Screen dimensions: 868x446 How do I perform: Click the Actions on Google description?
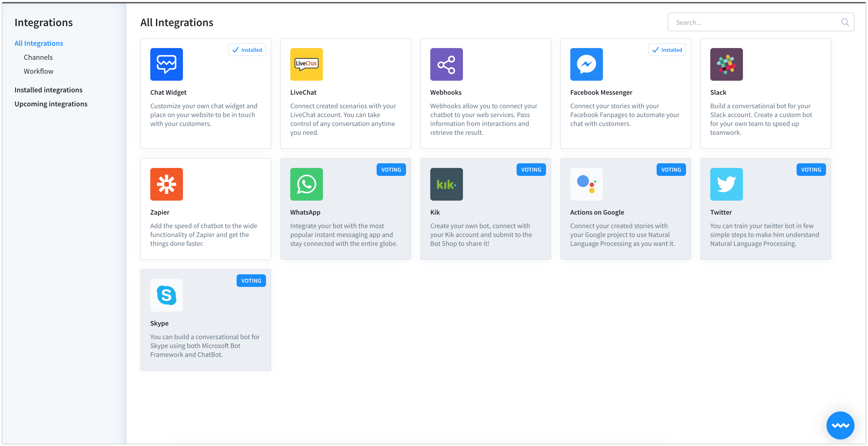tap(623, 235)
